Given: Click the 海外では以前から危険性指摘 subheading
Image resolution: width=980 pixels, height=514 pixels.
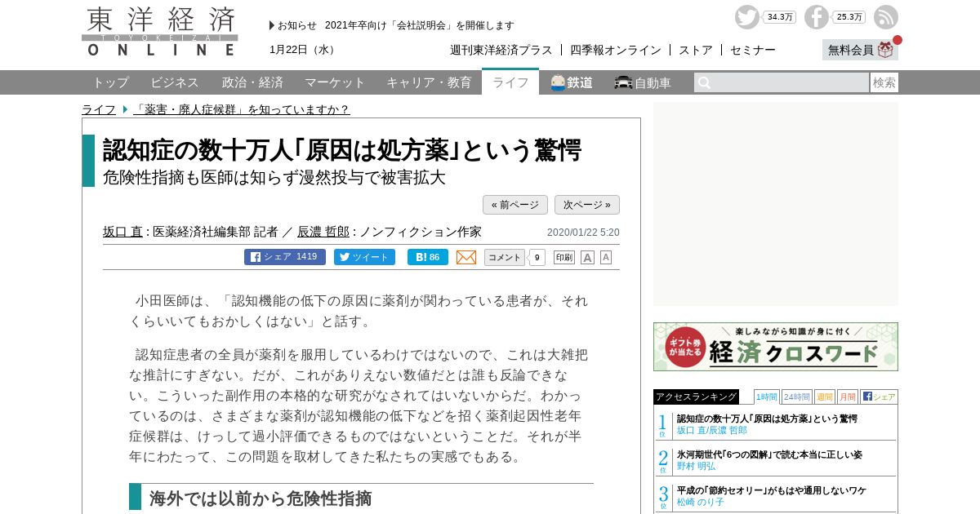Looking at the screenshot, I should (x=261, y=498).
